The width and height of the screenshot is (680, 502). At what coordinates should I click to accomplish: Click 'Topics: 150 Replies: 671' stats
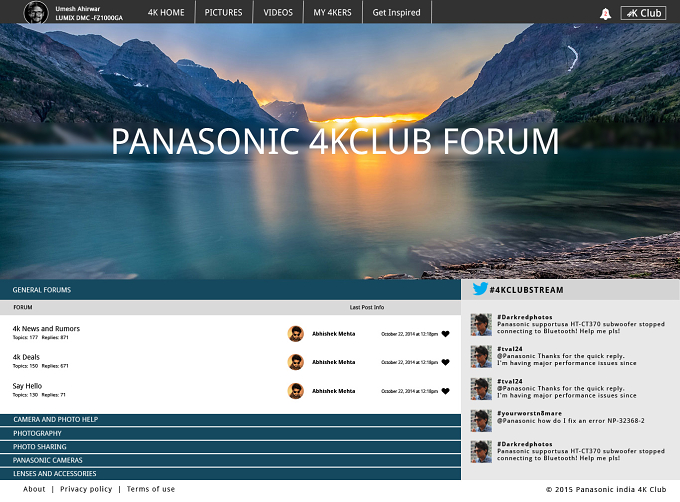click(x=40, y=366)
